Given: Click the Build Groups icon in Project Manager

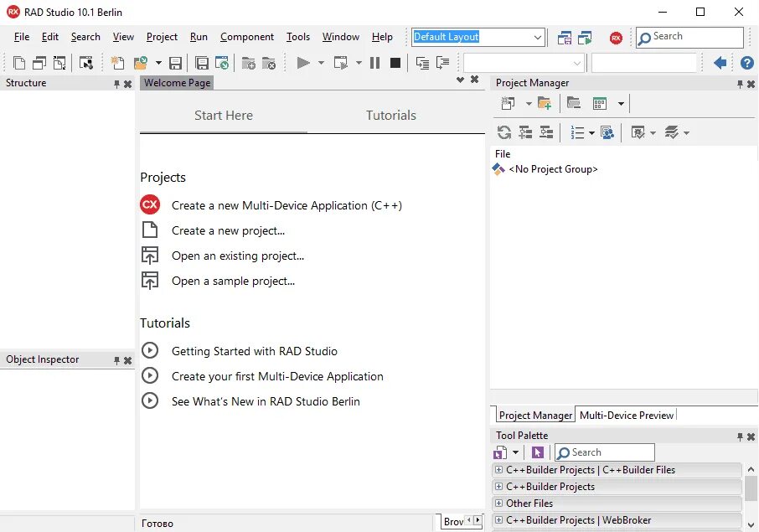Looking at the screenshot, I should (607, 132).
